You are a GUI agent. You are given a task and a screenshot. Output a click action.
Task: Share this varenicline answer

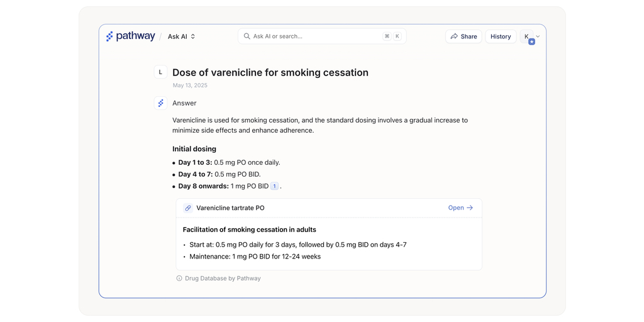point(464,36)
